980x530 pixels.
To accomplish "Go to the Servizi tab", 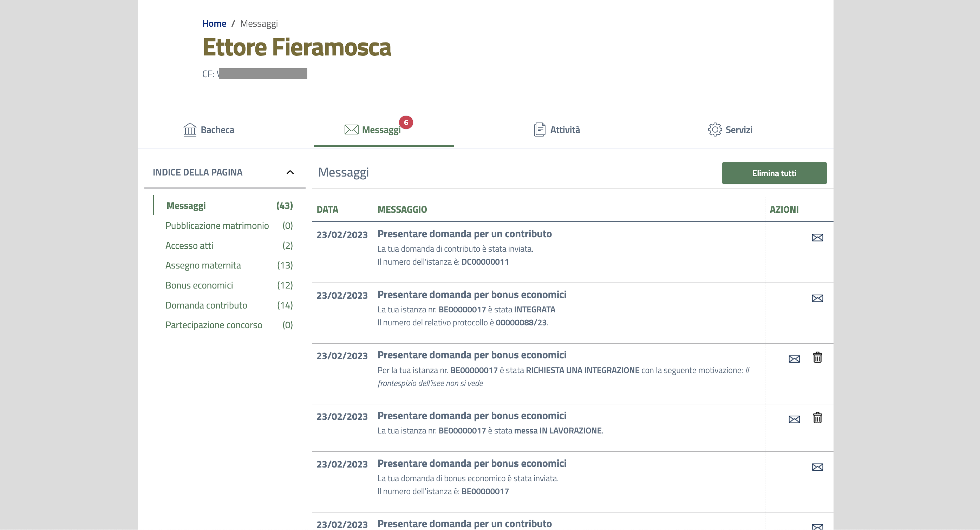I will 730,130.
